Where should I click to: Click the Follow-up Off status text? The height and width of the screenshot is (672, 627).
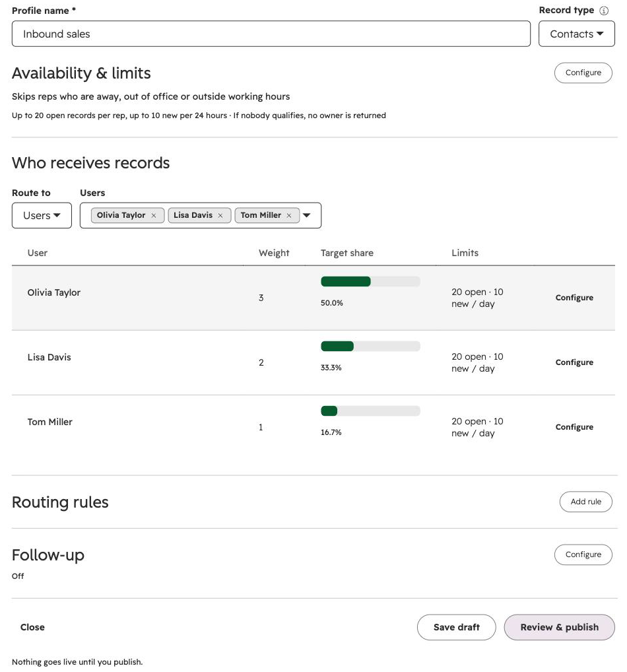[x=18, y=576]
